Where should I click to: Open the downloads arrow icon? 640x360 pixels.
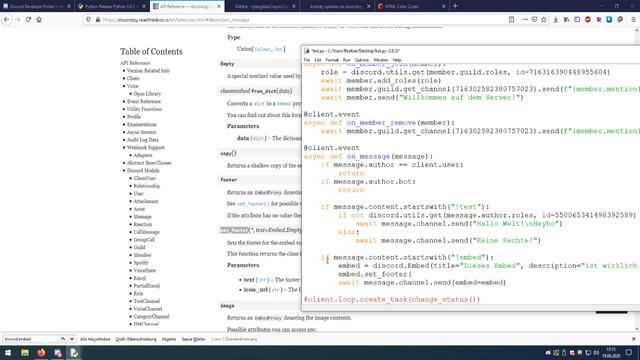click(x=556, y=20)
